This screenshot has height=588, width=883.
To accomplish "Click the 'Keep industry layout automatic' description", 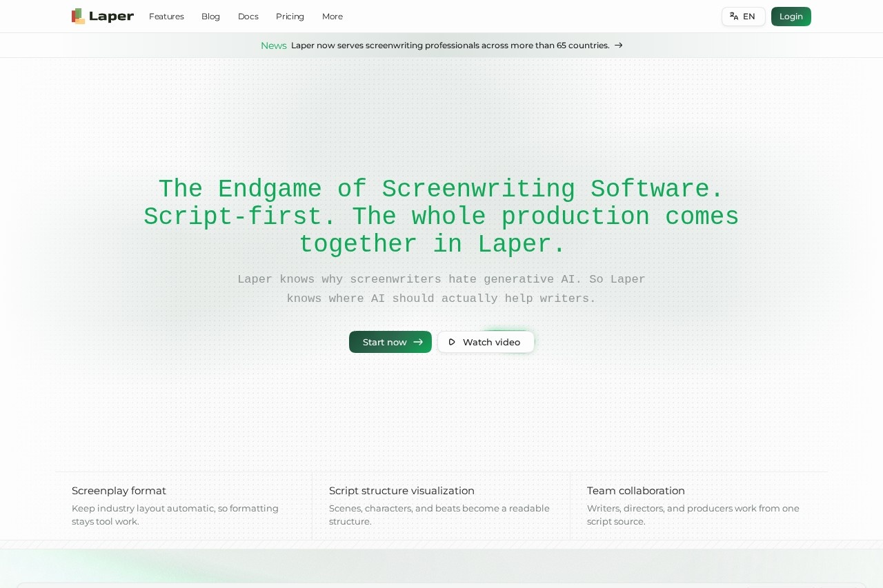I will 175,515.
